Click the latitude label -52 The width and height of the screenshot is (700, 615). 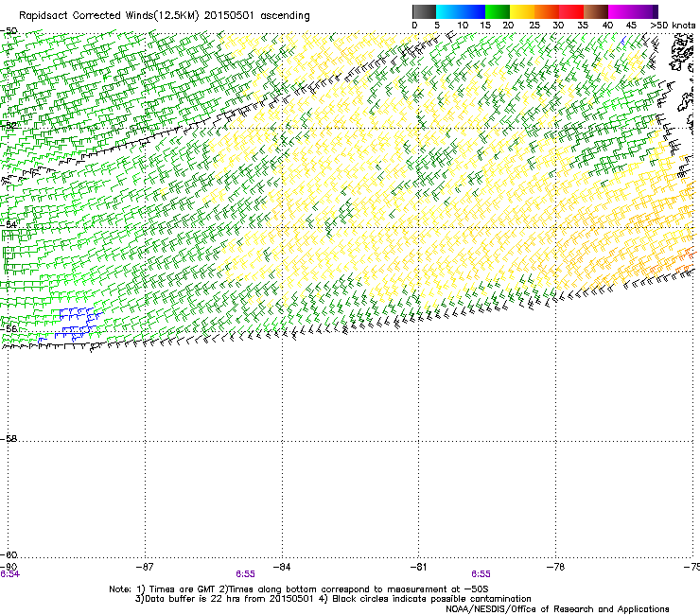tap(9, 126)
